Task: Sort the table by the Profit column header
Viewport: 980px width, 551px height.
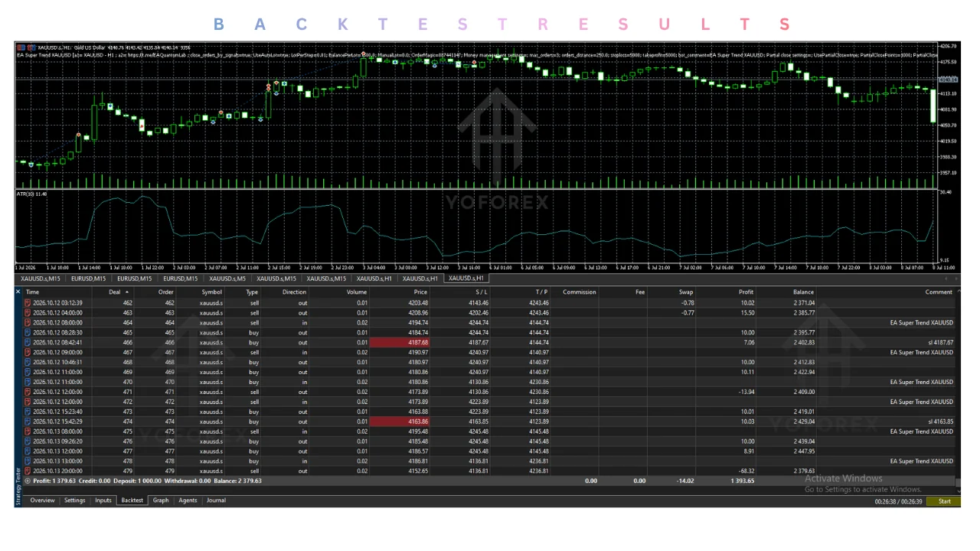Action: tap(746, 292)
